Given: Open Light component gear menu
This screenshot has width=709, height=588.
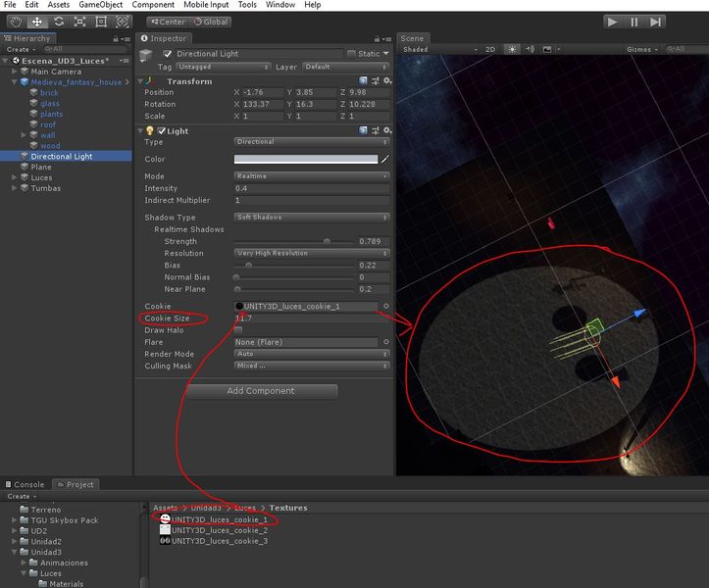Looking at the screenshot, I should [x=387, y=130].
